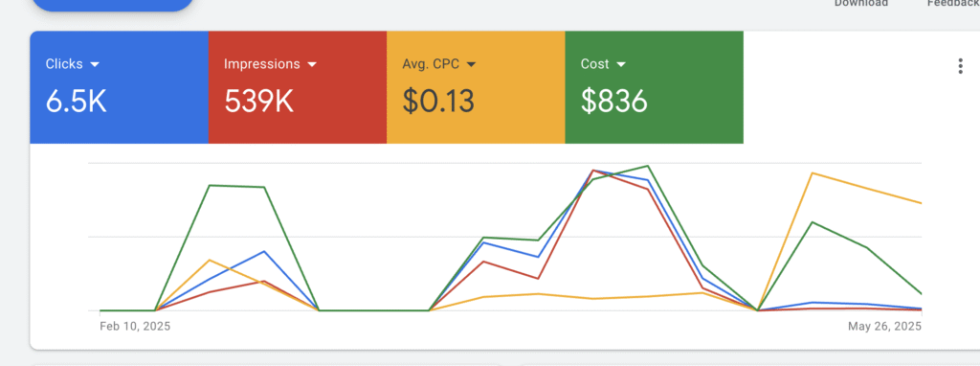Select the green Cost scorecard showing $836
The width and height of the screenshot is (980, 366).
[x=655, y=87]
